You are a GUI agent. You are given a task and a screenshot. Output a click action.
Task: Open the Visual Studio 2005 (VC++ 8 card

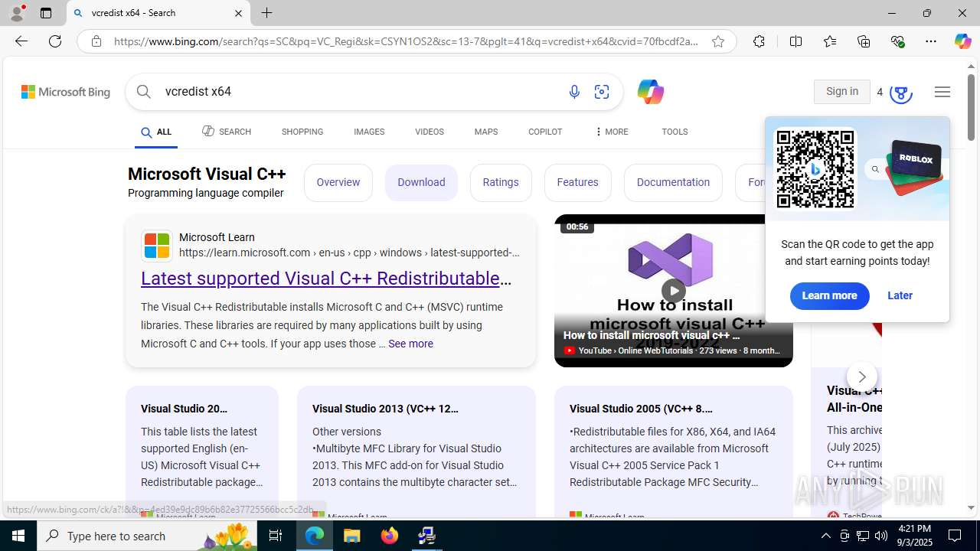point(674,452)
